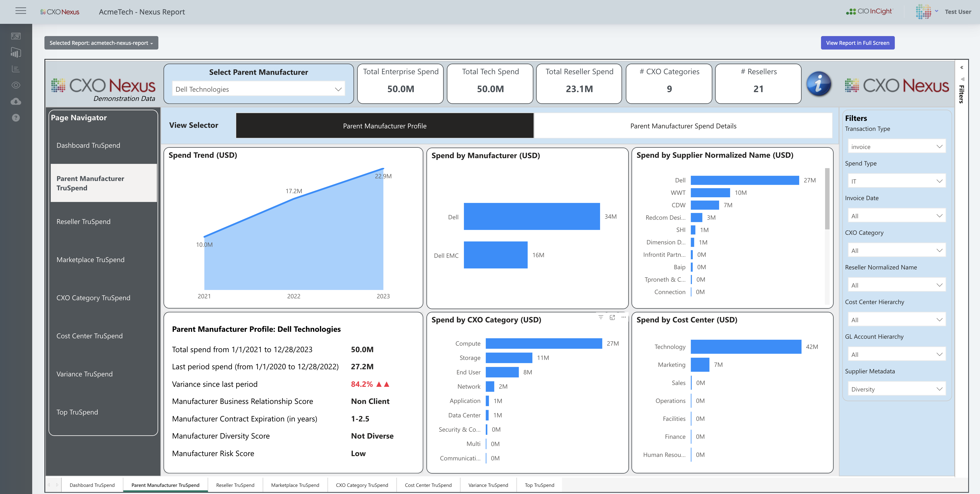Switch to the Cost Center TruSpend bottom tab
Screen dimensions: 980x494
click(x=428, y=485)
